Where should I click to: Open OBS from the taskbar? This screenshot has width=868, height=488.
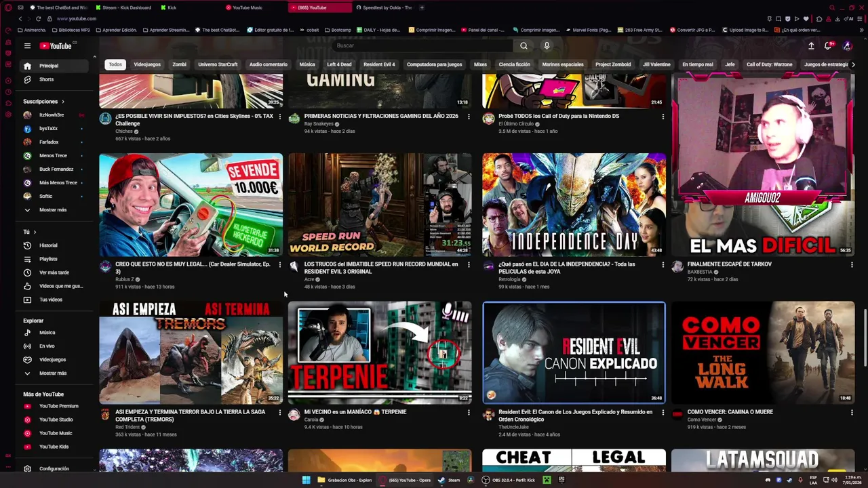(x=508, y=480)
